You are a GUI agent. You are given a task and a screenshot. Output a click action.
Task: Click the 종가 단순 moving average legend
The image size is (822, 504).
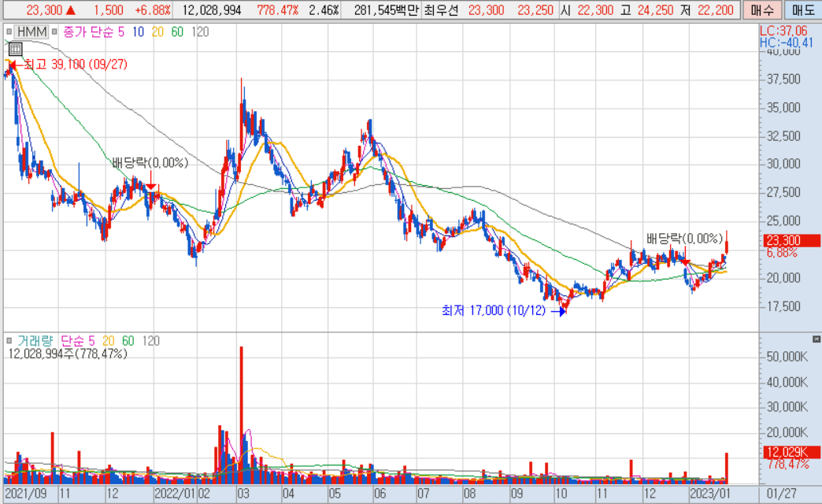[x=89, y=32]
